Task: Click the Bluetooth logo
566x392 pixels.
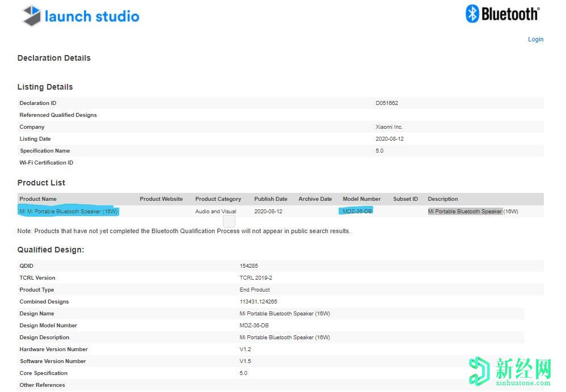Action: [502, 14]
